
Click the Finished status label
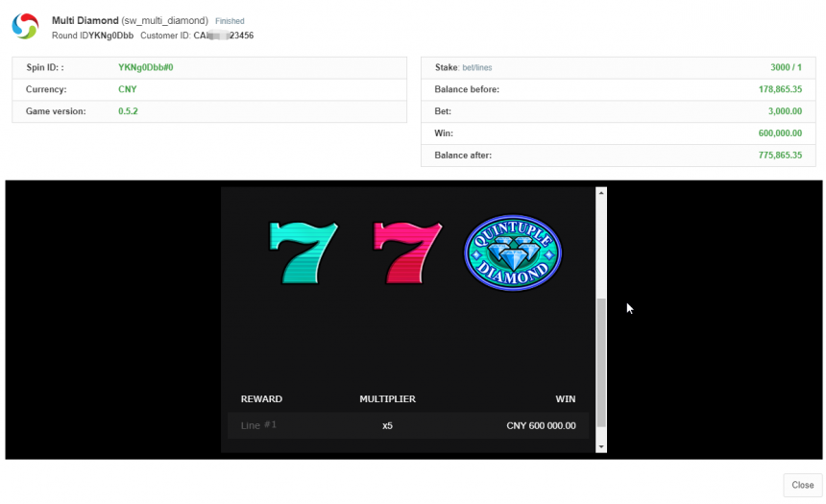pos(230,21)
